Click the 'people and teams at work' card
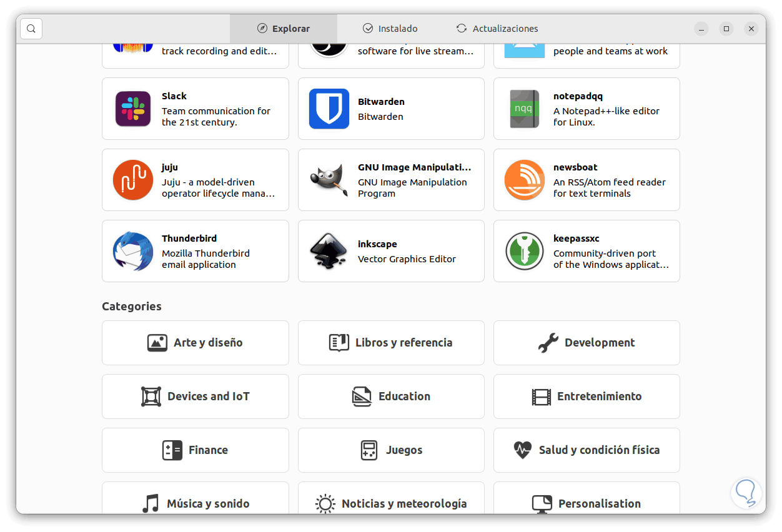Screen dimensions: 782x532 click(586, 56)
